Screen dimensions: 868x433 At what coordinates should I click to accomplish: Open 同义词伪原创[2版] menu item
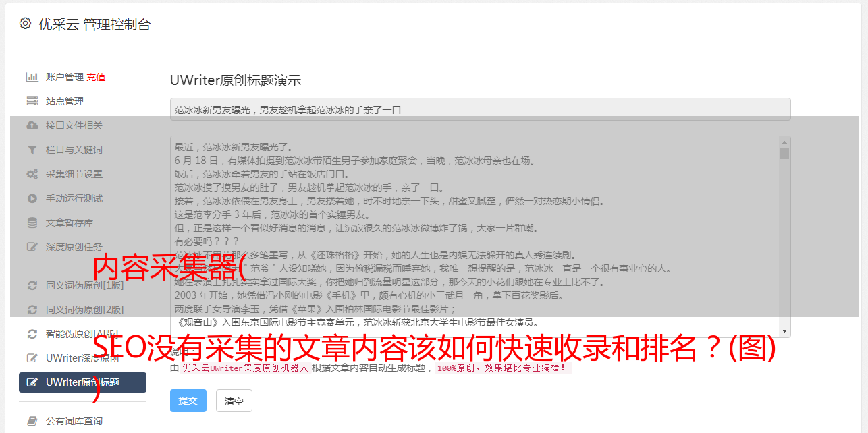[82, 310]
